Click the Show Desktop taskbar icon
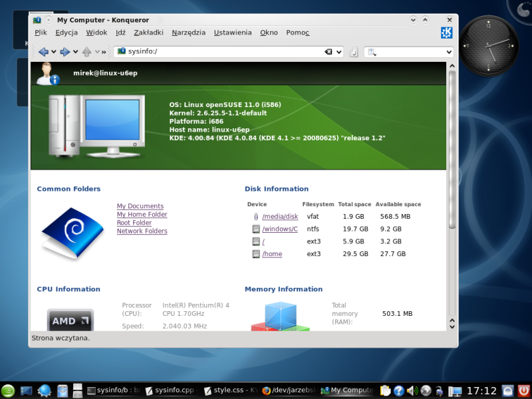532x399 pixels. (26, 391)
